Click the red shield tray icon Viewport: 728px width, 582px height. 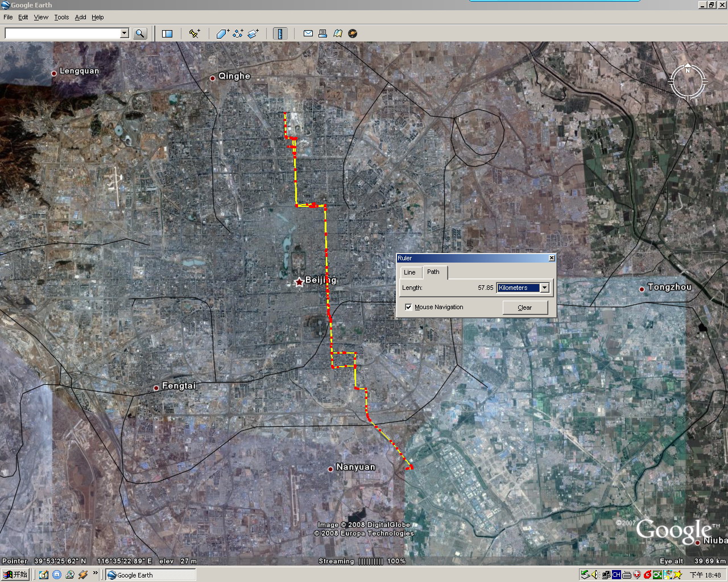637,575
